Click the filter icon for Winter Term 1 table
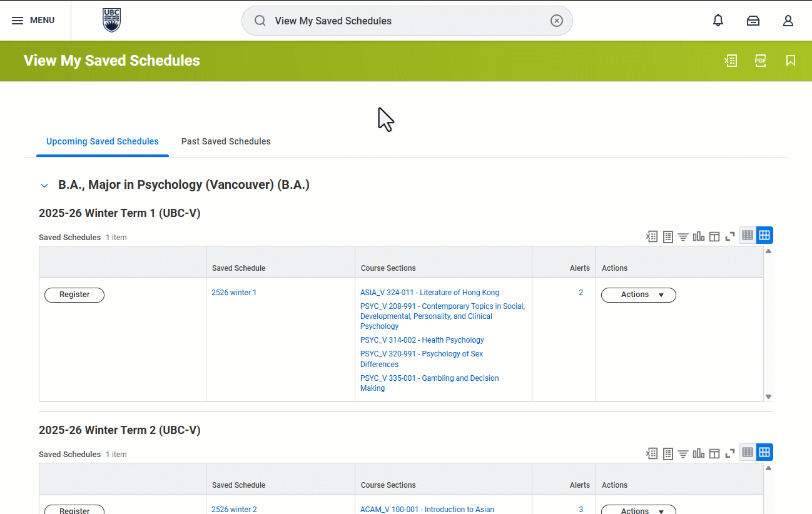 (x=683, y=236)
